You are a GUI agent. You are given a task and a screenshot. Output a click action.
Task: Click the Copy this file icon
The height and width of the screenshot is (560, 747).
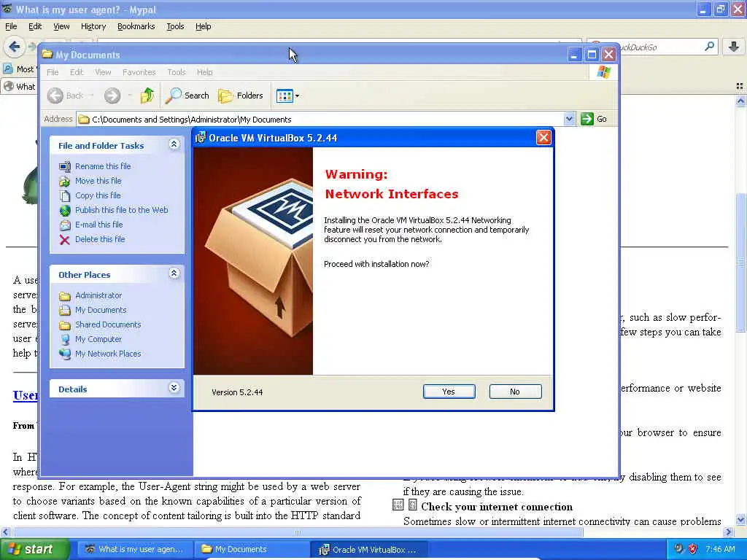pyautogui.click(x=65, y=195)
